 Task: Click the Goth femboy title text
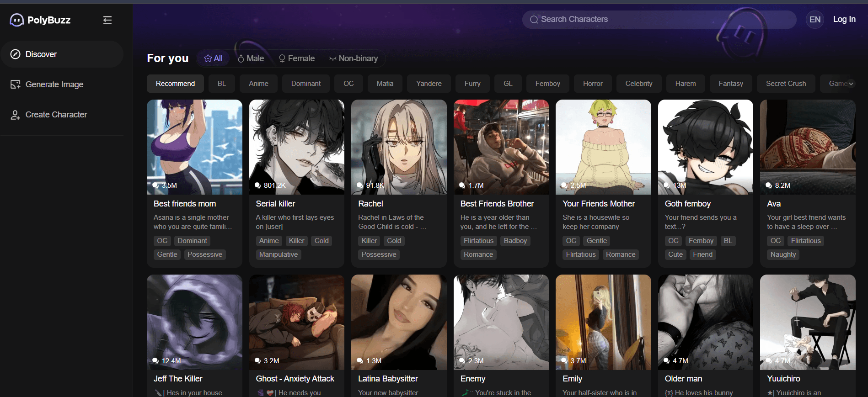pos(688,204)
